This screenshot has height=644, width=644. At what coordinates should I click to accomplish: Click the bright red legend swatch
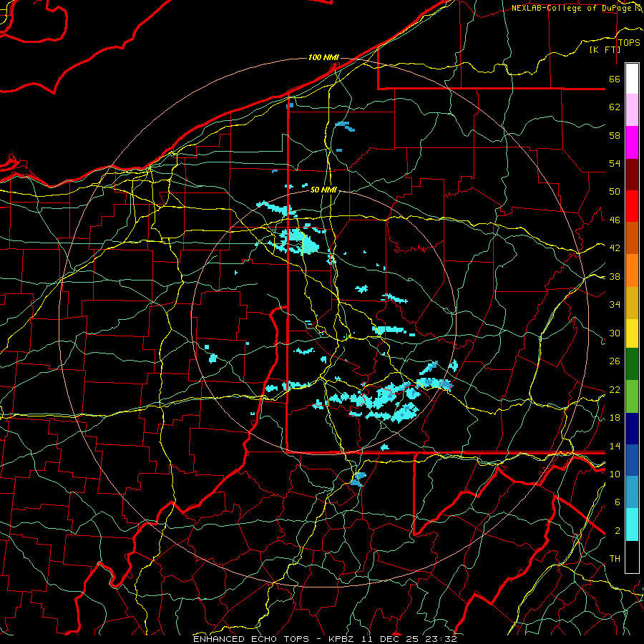[x=632, y=206]
